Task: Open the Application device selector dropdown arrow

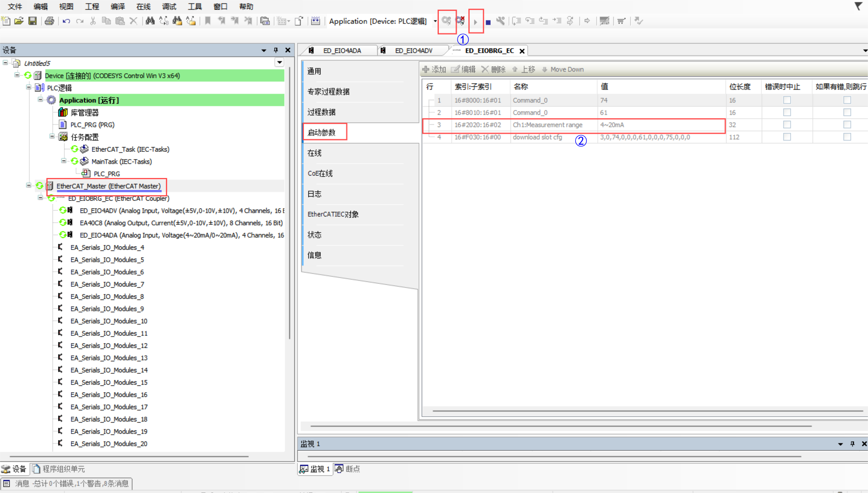Action: point(435,21)
